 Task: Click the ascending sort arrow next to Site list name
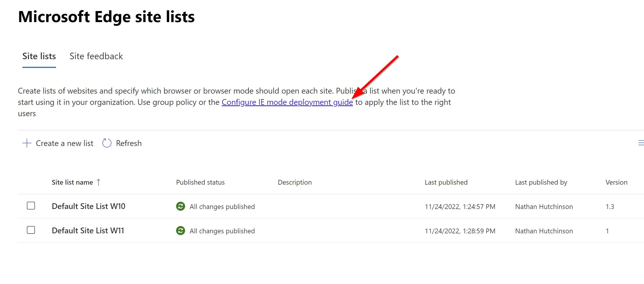(x=98, y=182)
